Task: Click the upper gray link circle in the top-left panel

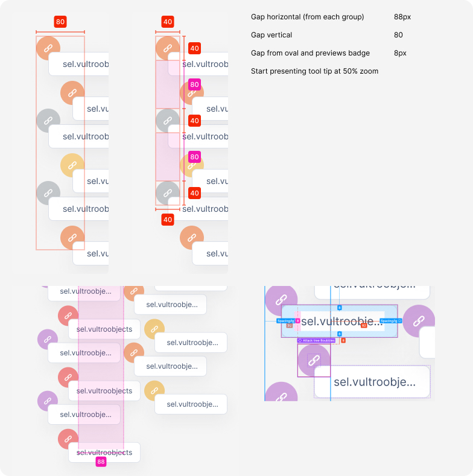Action: coord(48,121)
